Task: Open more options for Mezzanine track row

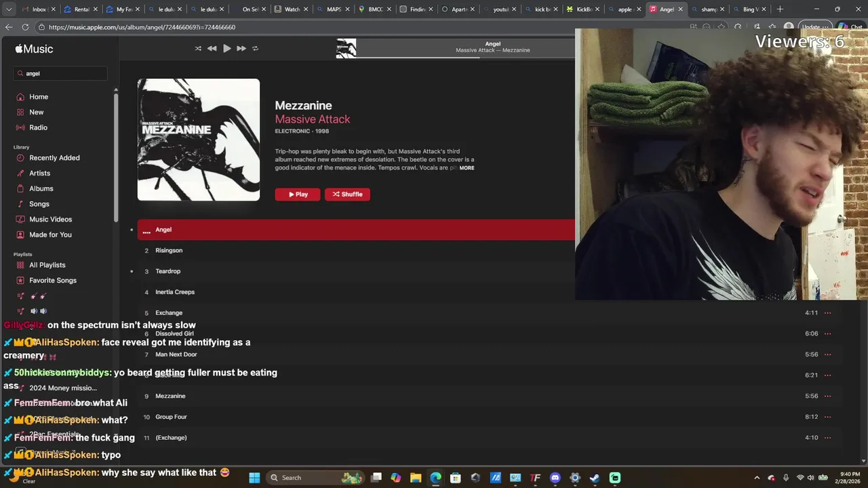Action: [827, 396]
